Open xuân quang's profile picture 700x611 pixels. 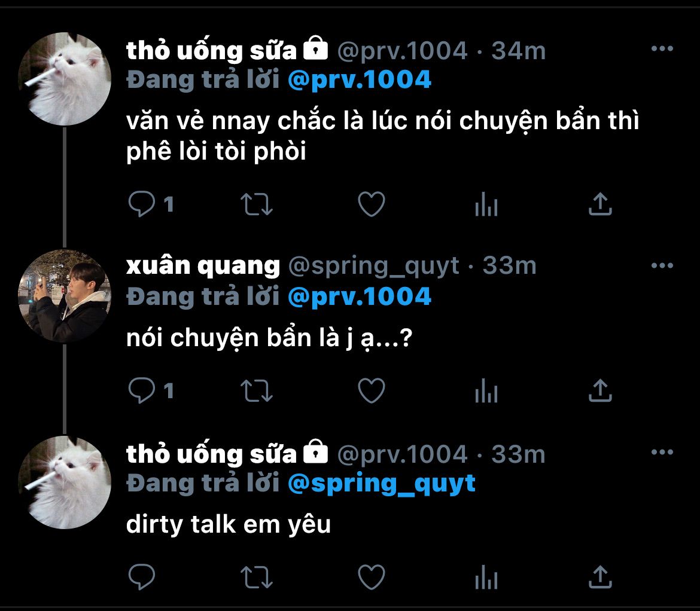pos(65,296)
